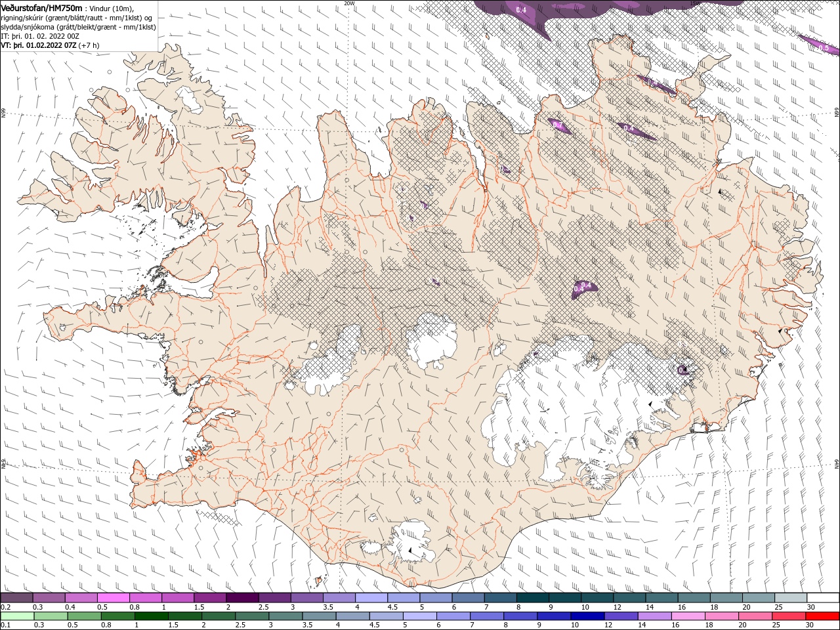Viewport: 840px width, 630px height.
Task: Click the '(+7 h)' forecast offset text
Action: pos(89,45)
